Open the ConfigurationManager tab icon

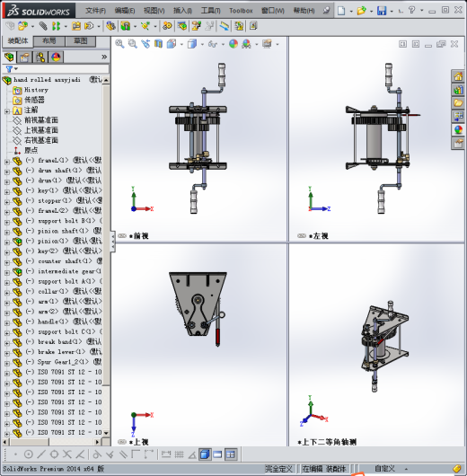[x=40, y=57]
